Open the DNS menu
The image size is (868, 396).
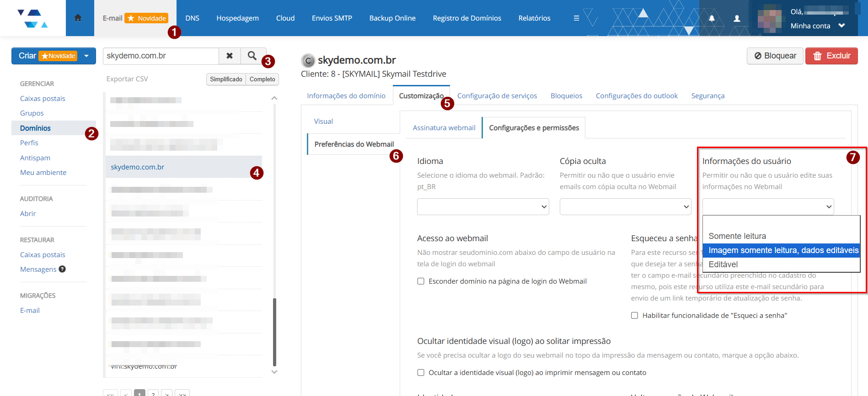pos(193,18)
